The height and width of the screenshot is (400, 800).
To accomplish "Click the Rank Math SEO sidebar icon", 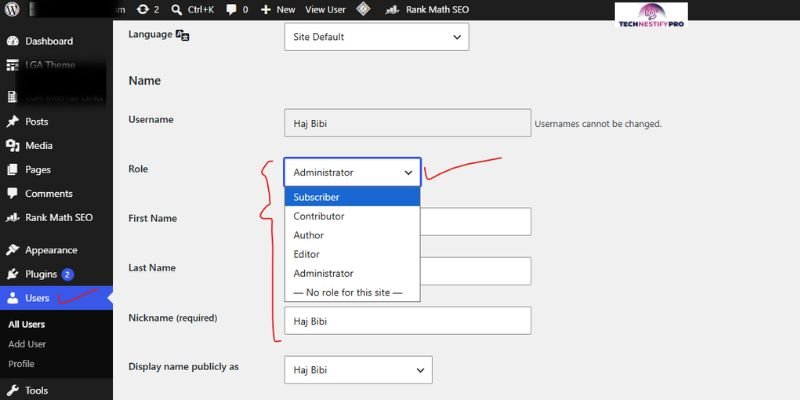I will click(12, 217).
